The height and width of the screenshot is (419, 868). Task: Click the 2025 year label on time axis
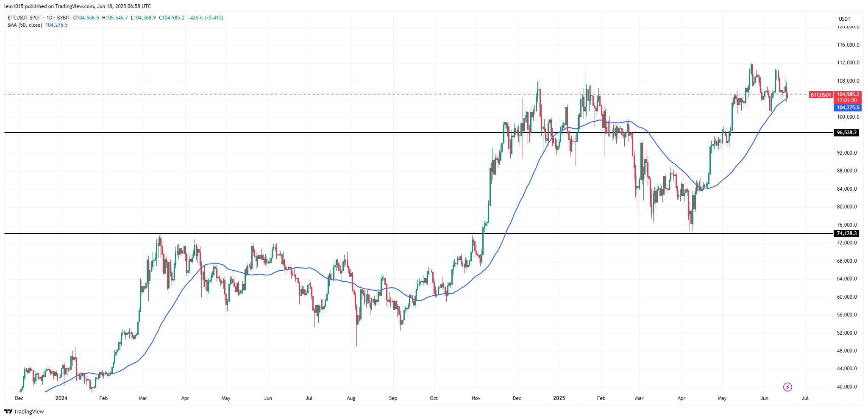click(x=559, y=398)
